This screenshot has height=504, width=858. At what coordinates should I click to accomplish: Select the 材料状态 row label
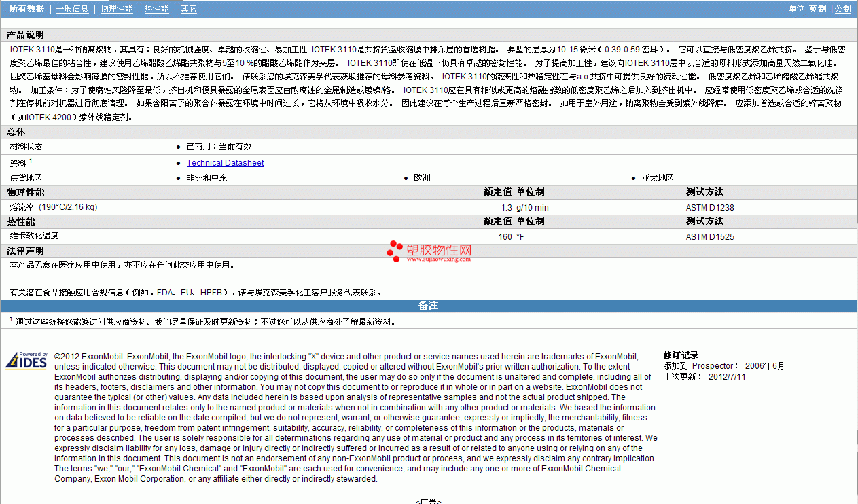click(26, 147)
